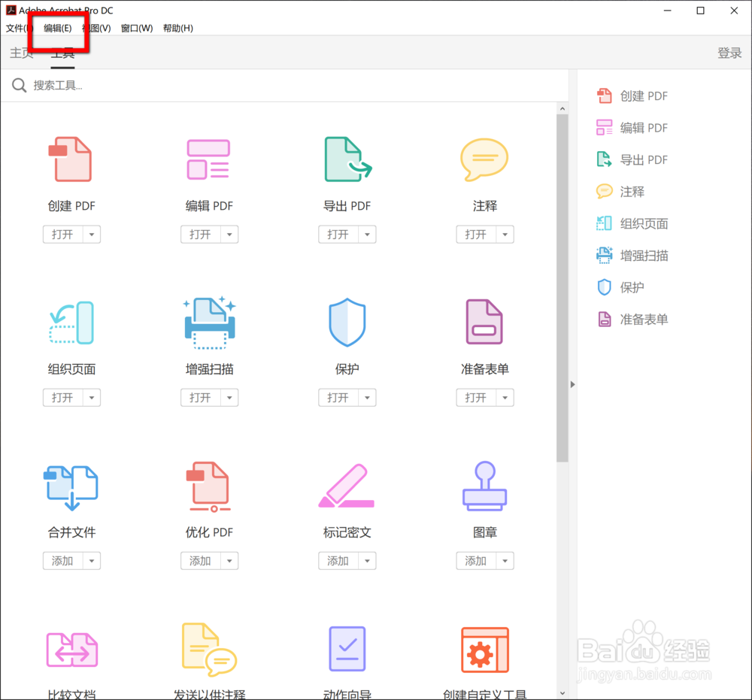Collapse right pane using the triangle arrow
The image size is (752, 700).
point(572,384)
